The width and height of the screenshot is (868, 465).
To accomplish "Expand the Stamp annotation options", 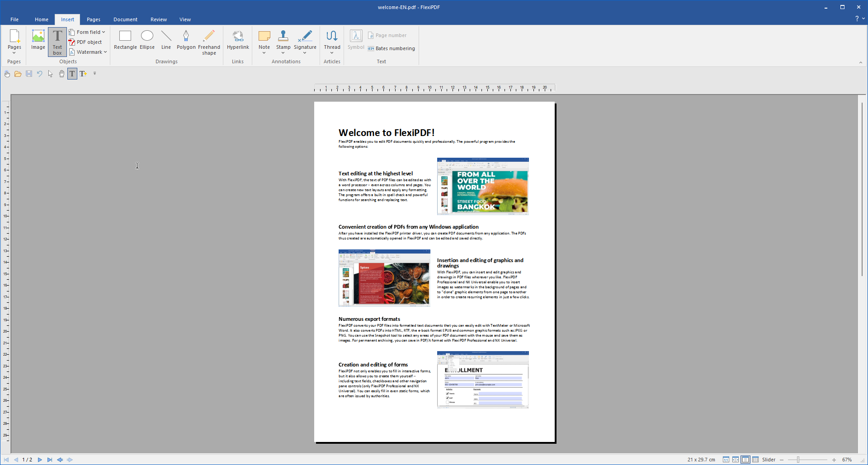I will pyautogui.click(x=283, y=53).
